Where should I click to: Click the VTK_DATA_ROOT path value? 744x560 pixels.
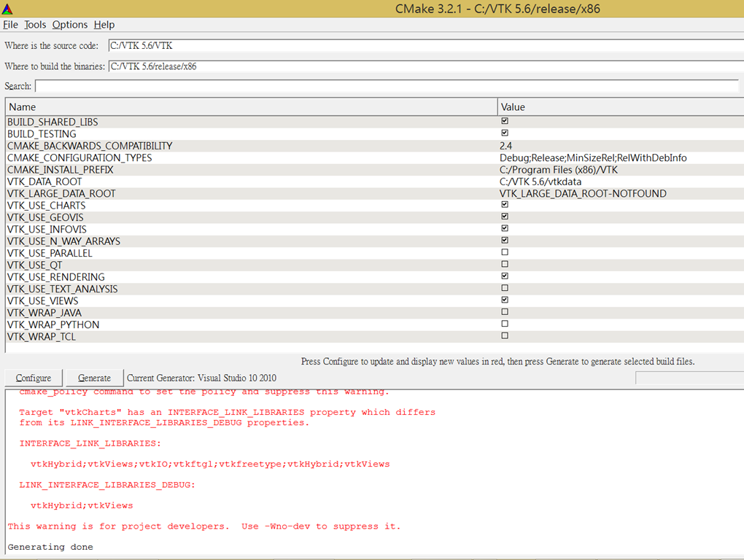click(540, 182)
